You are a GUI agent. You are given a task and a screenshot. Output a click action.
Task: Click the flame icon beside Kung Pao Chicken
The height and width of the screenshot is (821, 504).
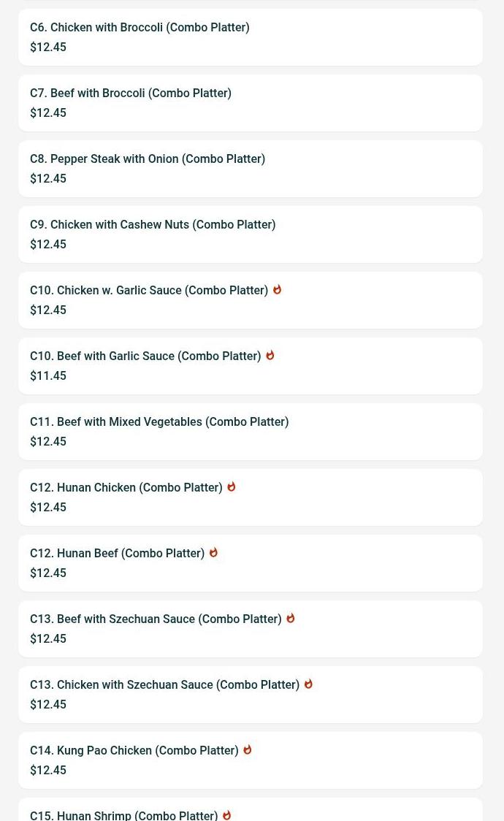(247, 750)
